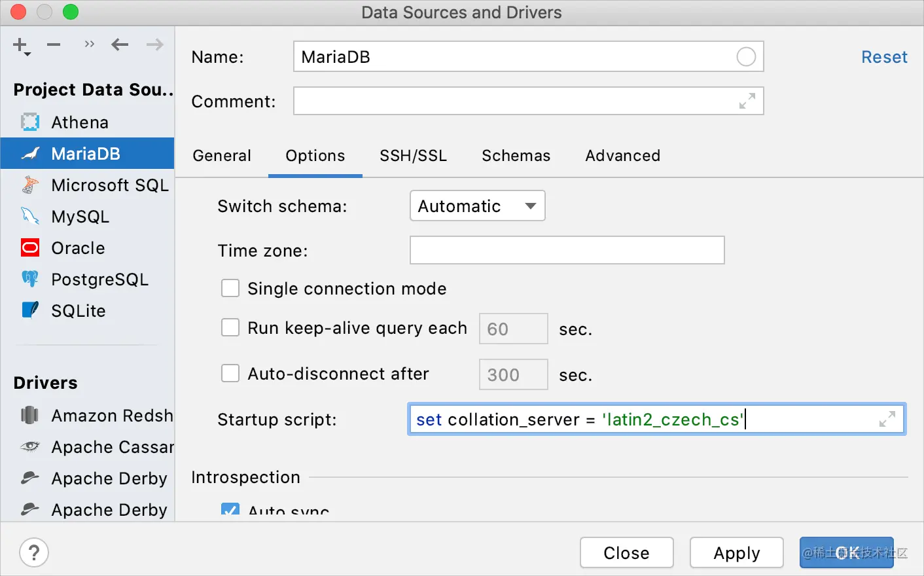The image size is (924, 576).
Task: Switch to the Schemas tab
Action: pos(516,156)
